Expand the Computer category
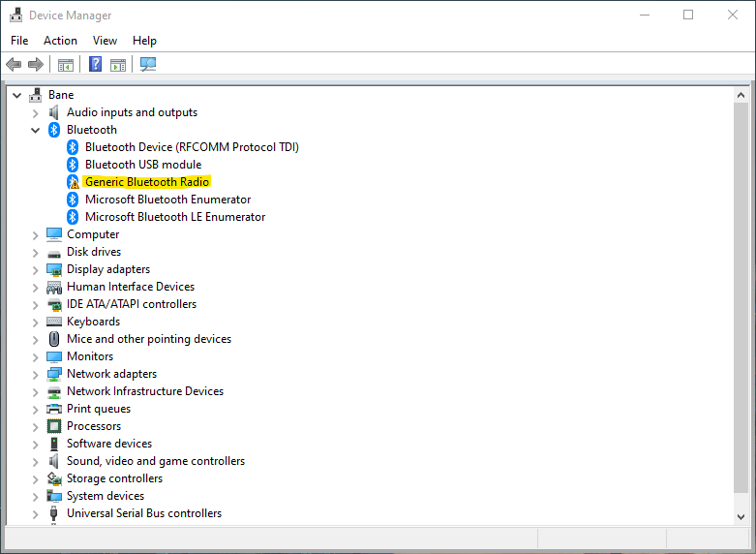The height and width of the screenshot is (554, 756). [35, 235]
